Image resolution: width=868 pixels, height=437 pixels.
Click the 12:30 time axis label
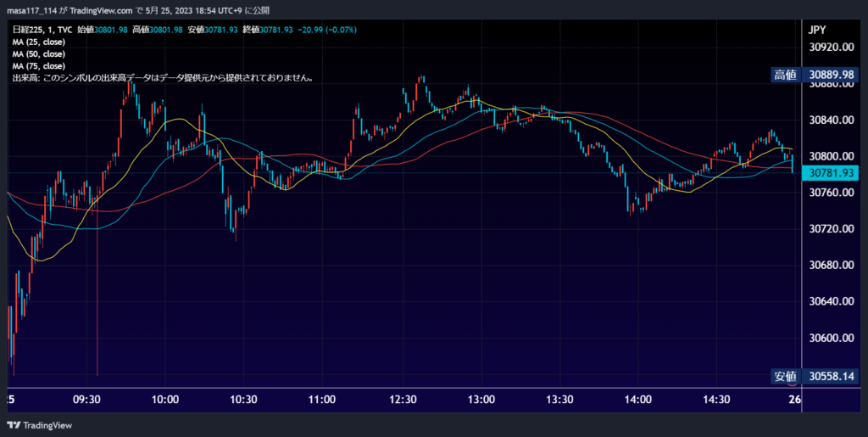tap(403, 399)
